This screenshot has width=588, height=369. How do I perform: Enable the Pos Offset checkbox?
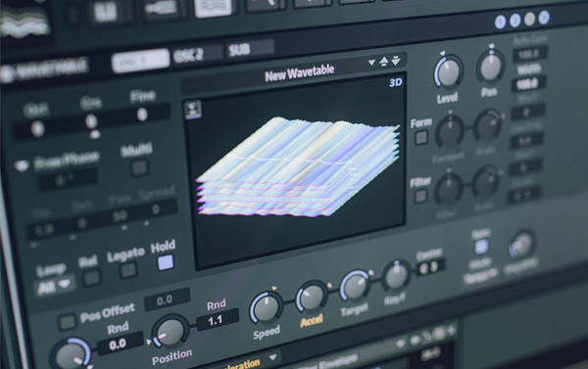pyautogui.click(x=67, y=322)
